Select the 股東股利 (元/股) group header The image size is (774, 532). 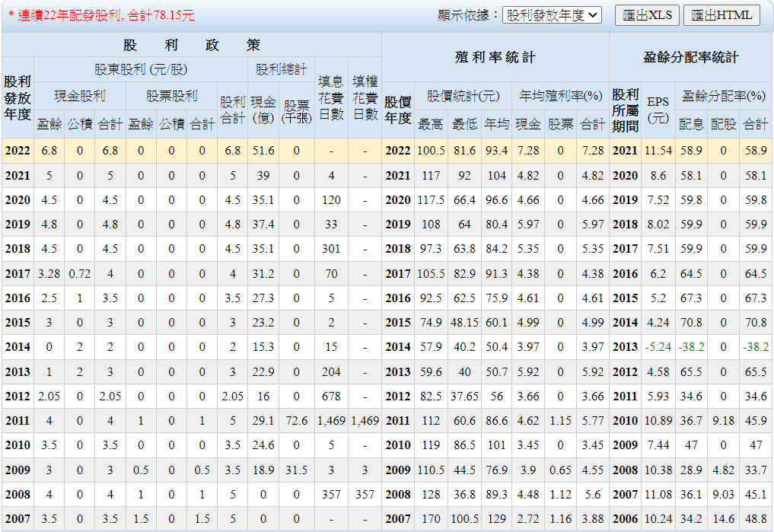point(141,70)
